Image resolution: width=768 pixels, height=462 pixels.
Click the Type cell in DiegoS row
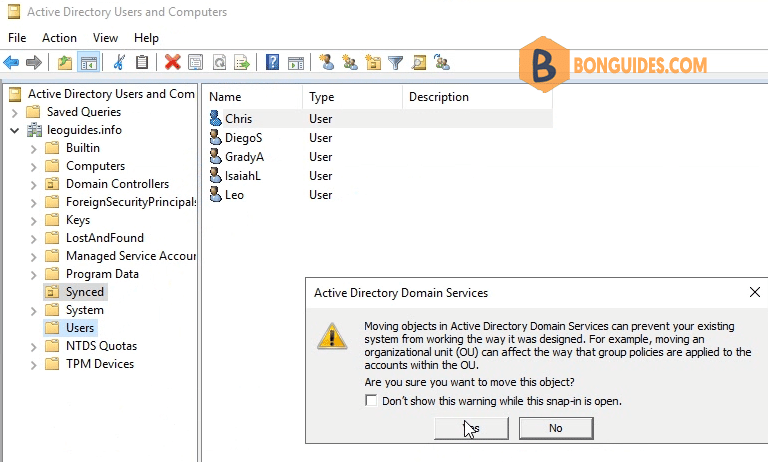pos(320,138)
